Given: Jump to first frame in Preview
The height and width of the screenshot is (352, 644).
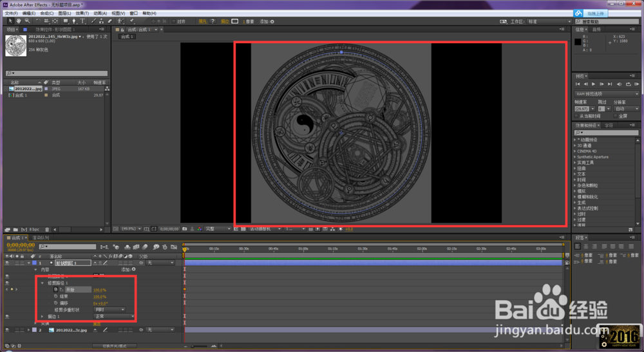Looking at the screenshot, I should click(x=578, y=84).
